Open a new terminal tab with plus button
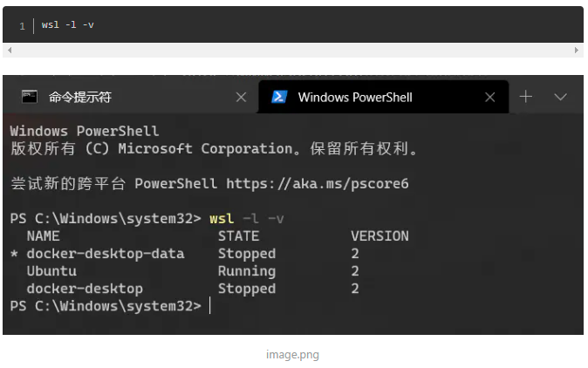The height and width of the screenshot is (368, 588). coord(526,97)
